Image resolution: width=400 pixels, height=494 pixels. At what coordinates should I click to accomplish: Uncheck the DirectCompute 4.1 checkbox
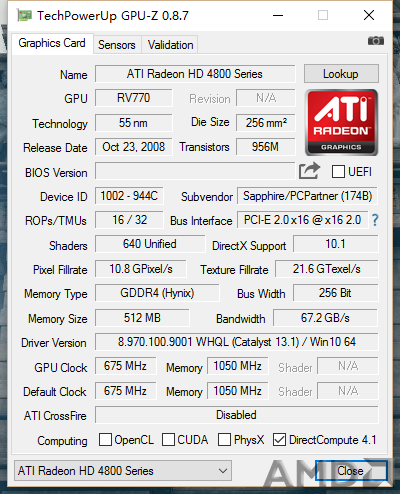pos(279,440)
